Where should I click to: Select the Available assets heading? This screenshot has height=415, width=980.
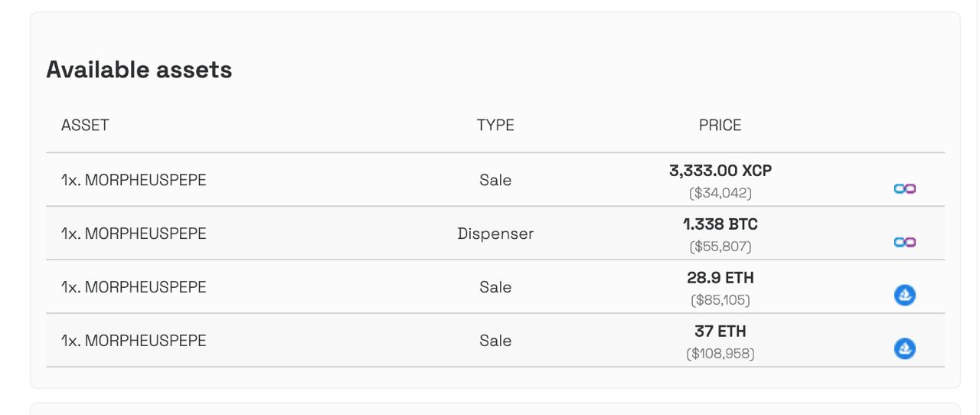[139, 70]
